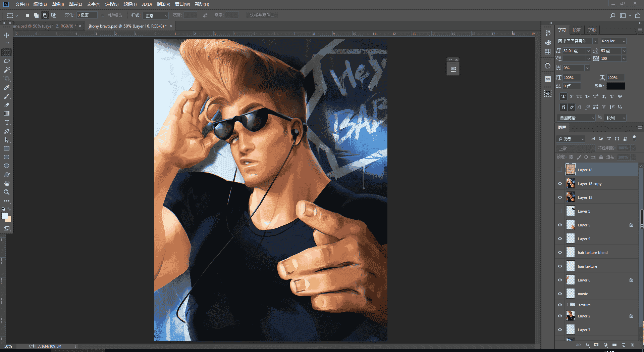Activate the Hand tool
This screenshot has height=352, width=644.
tap(7, 183)
